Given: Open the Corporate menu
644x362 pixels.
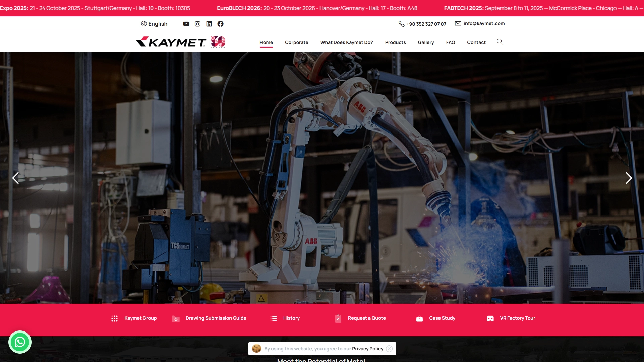Looking at the screenshot, I should (296, 42).
